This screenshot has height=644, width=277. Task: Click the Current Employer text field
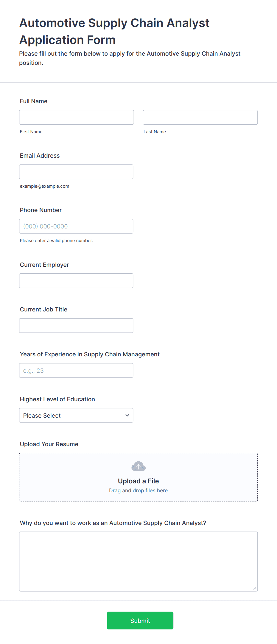pos(76,281)
